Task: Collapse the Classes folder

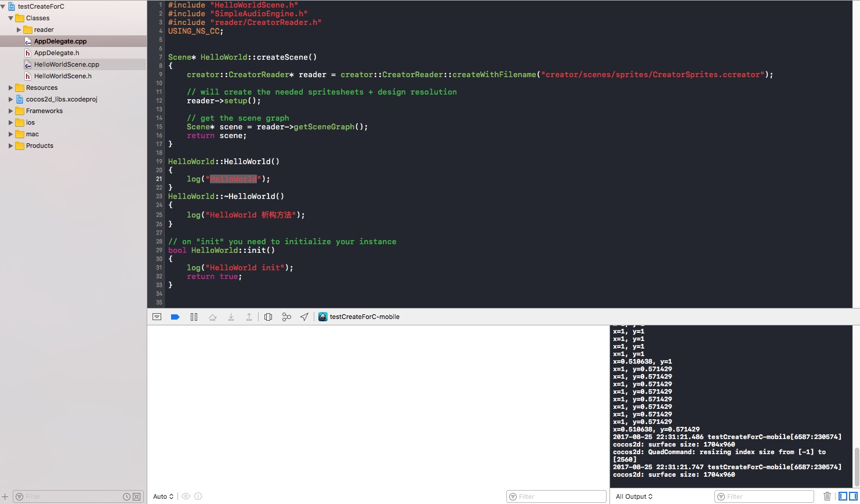Action: [10, 18]
